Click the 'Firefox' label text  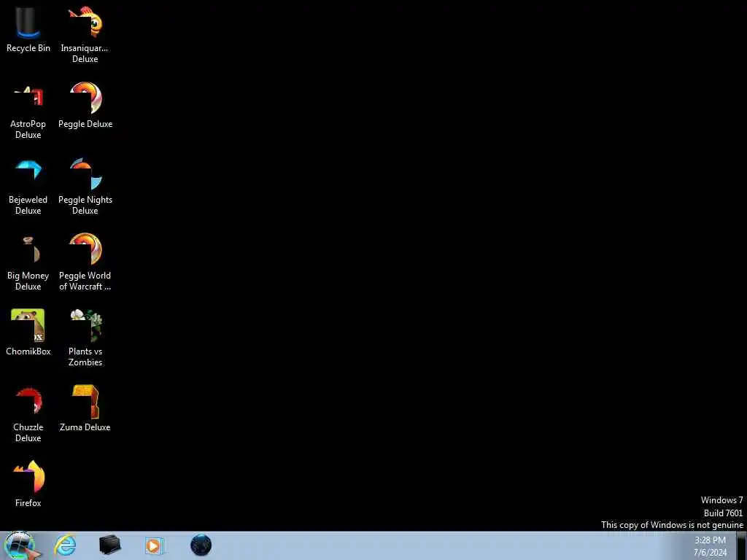click(28, 503)
